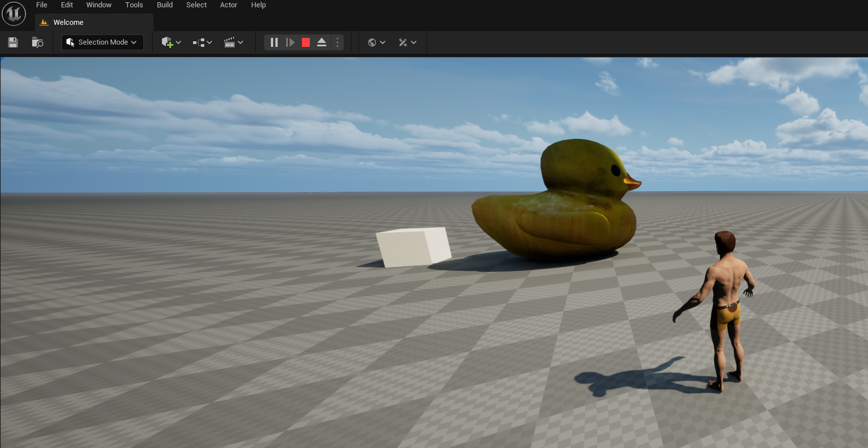The width and height of the screenshot is (868, 448).
Task: Open the Add content cube-plus button
Action: click(171, 42)
